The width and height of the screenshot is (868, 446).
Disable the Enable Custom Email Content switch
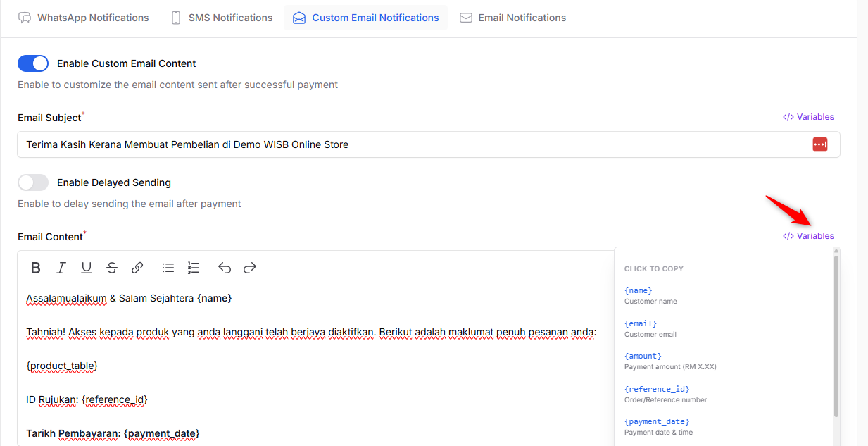click(33, 63)
